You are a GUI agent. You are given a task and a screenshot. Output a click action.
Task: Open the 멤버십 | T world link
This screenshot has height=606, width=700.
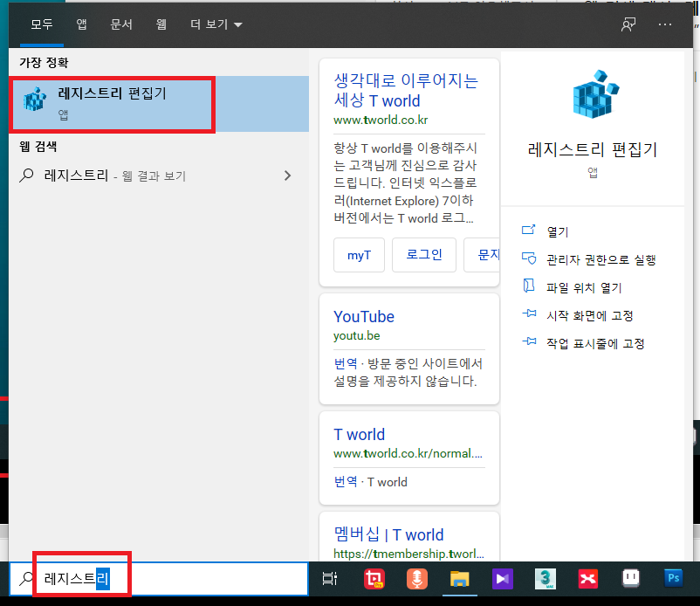tap(388, 534)
